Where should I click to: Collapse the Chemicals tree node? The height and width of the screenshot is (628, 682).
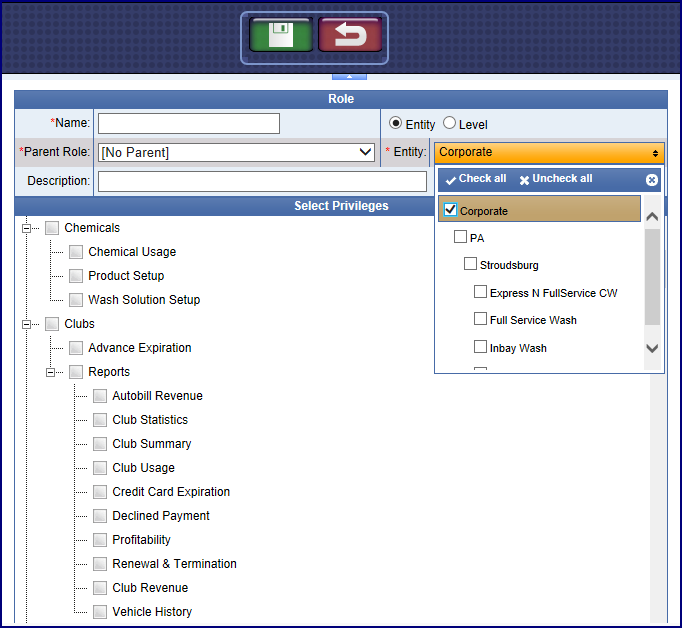(x=28, y=228)
